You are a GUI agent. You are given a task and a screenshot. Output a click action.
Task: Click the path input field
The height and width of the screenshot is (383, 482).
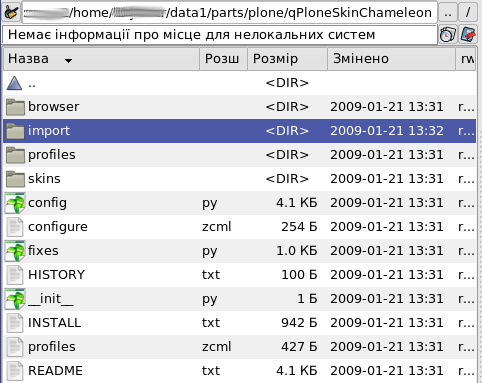[x=230, y=13]
